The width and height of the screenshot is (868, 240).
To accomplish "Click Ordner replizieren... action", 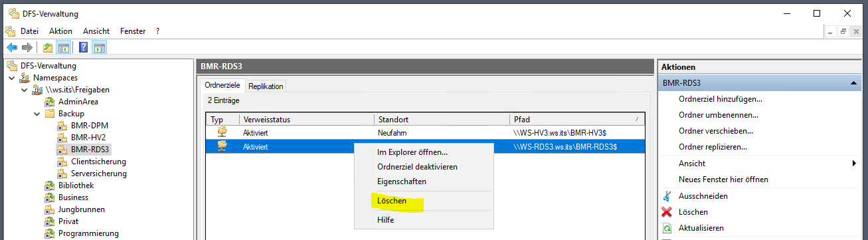I will [713, 147].
